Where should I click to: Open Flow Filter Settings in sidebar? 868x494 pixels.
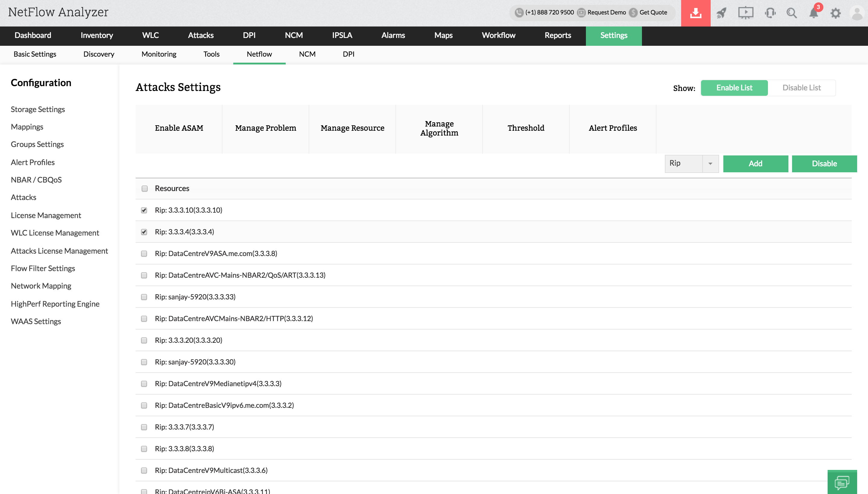click(43, 268)
